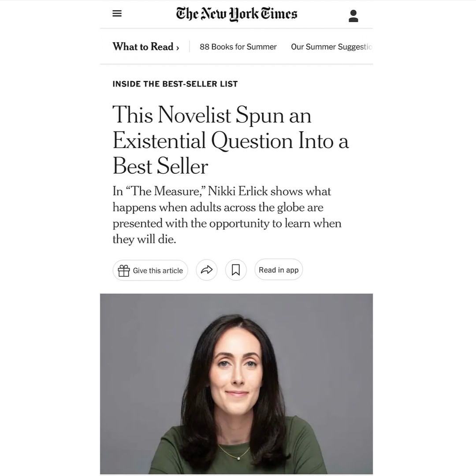
Task: Click the summary line "they will die."
Action: [x=144, y=239]
